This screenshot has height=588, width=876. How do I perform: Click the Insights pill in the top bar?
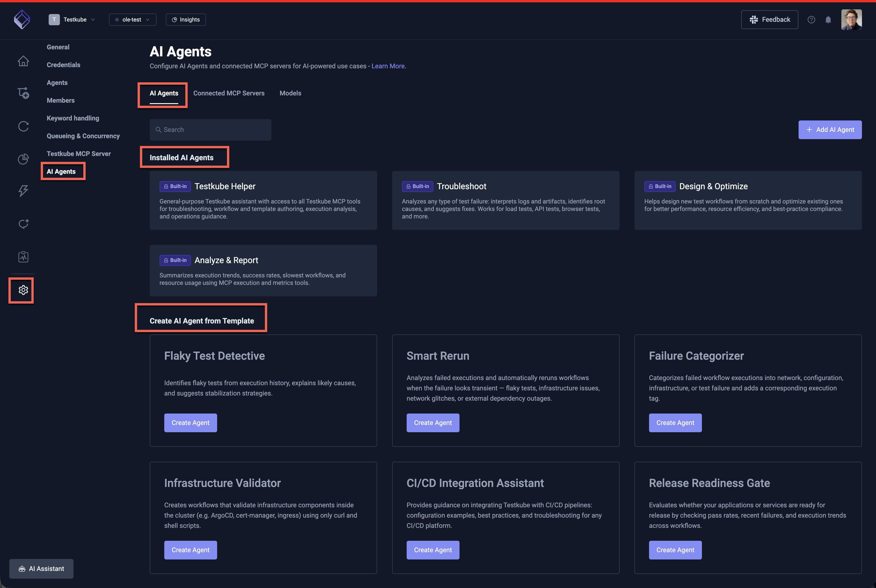pyautogui.click(x=185, y=19)
